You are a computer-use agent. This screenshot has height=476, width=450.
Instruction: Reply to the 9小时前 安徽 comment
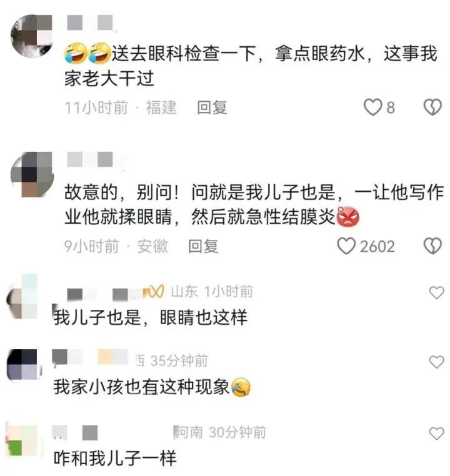203,246
